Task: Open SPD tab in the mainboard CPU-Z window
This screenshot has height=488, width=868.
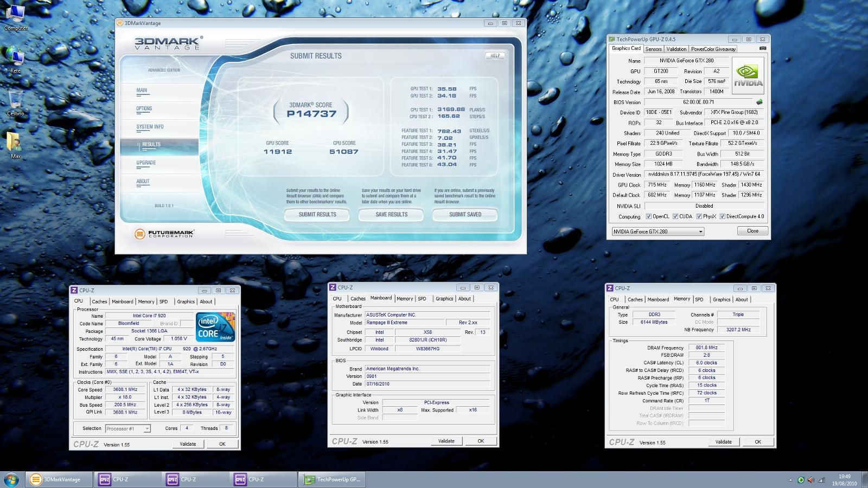Action: coord(422,299)
